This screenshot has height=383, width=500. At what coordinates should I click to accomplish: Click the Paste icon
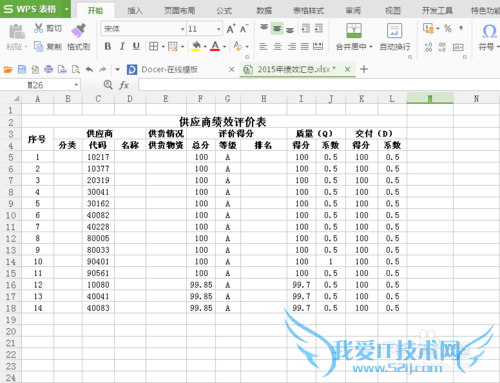point(17,32)
